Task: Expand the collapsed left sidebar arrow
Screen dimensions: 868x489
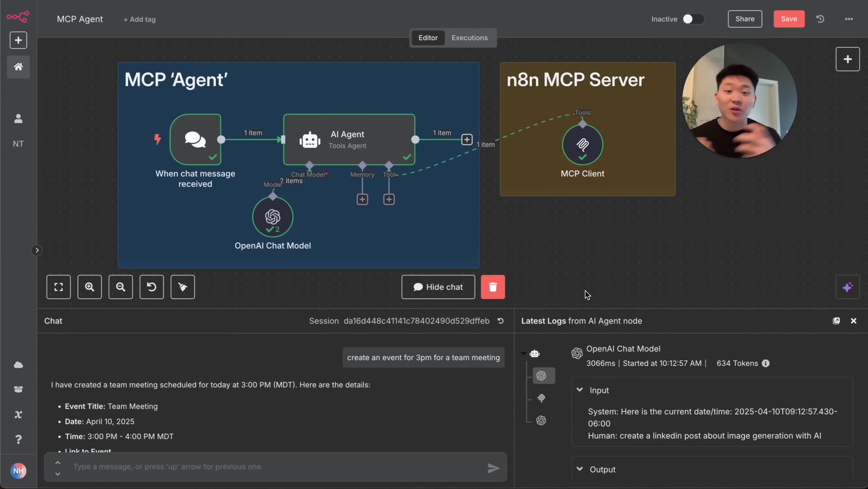Action: [37, 251]
